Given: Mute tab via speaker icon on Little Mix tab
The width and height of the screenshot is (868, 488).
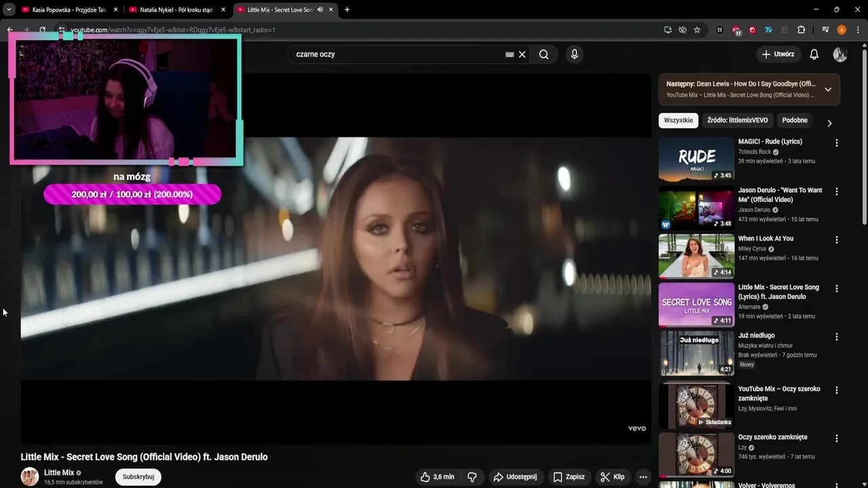Looking at the screenshot, I should pos(320,9).
